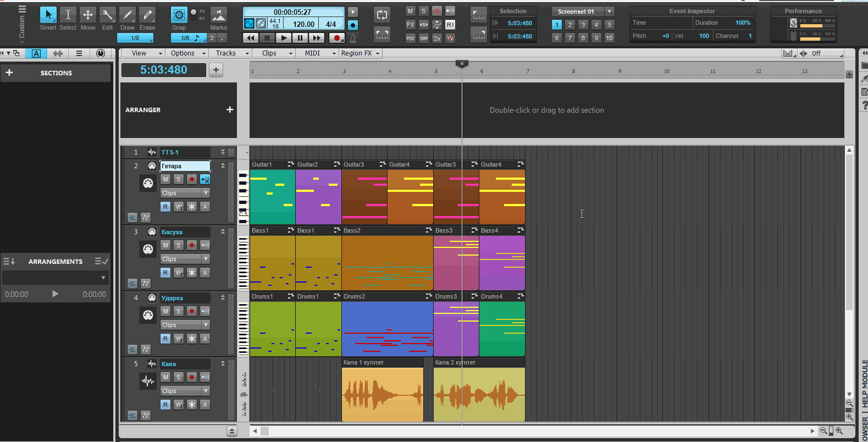Viewport: 868px width, 442px height.
Task: Select the Капа 1 куплет audio clip
Action: click(x=383, y=390)
